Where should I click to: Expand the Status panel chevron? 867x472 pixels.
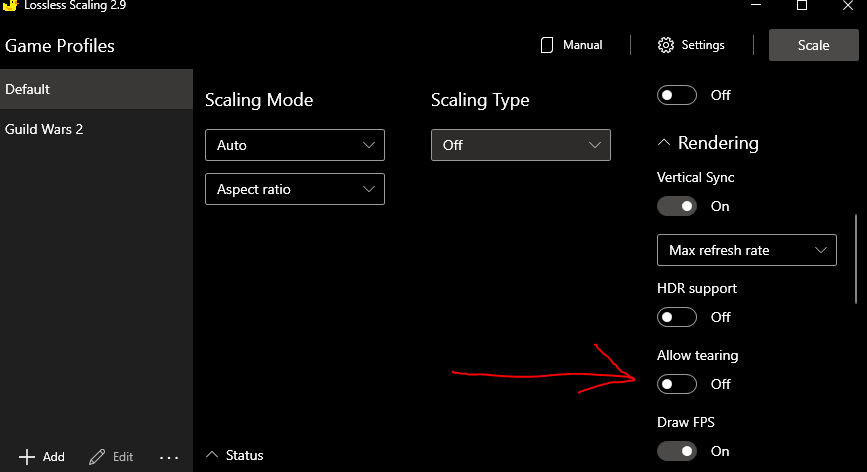tap(212, 455)
